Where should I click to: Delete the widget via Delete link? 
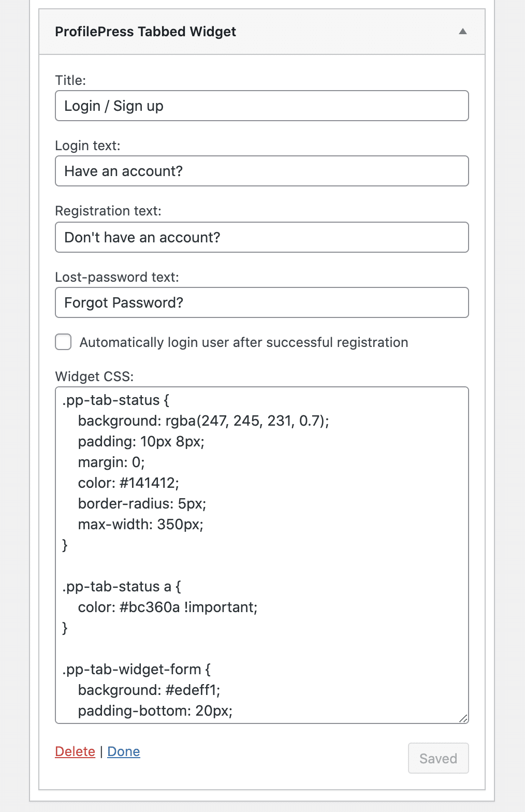coord(75,751)
